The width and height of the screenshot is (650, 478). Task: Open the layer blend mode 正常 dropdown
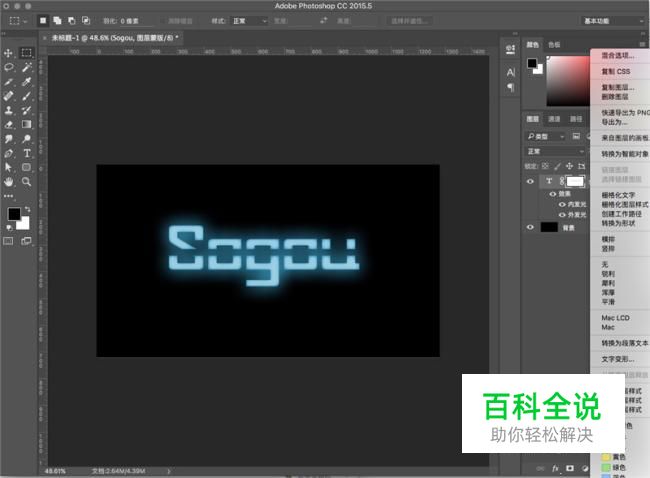coord(555,152)
